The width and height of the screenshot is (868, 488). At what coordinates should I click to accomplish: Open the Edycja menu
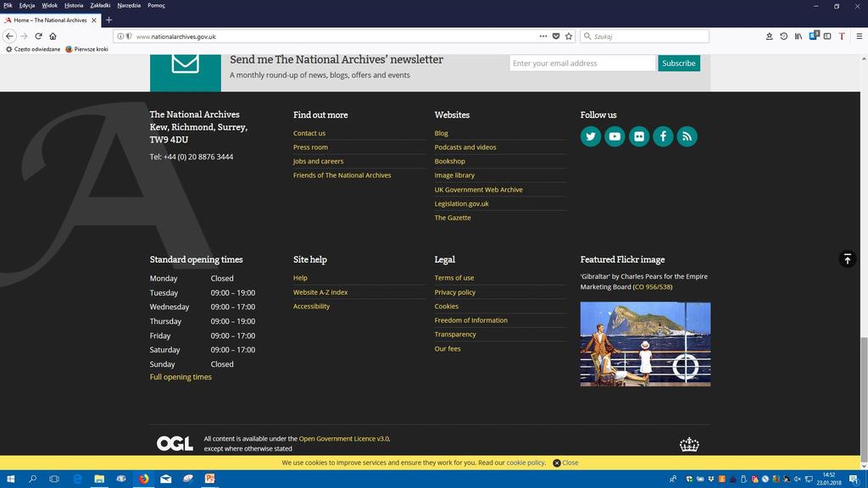pos(26,5)
